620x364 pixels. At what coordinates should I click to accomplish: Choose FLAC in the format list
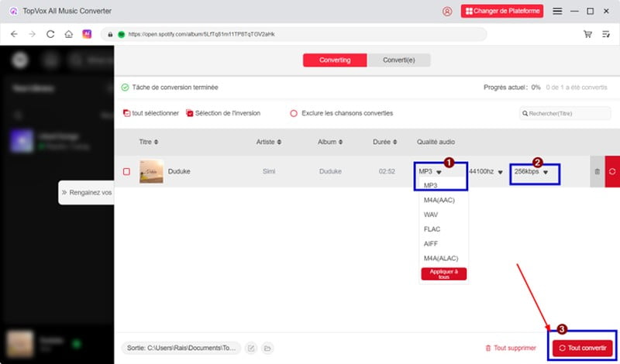432,229
